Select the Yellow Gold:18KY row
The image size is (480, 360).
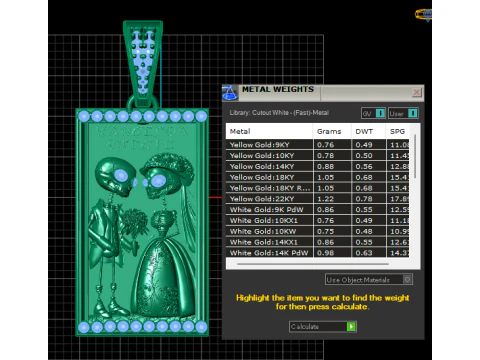(x=318, y=177)
